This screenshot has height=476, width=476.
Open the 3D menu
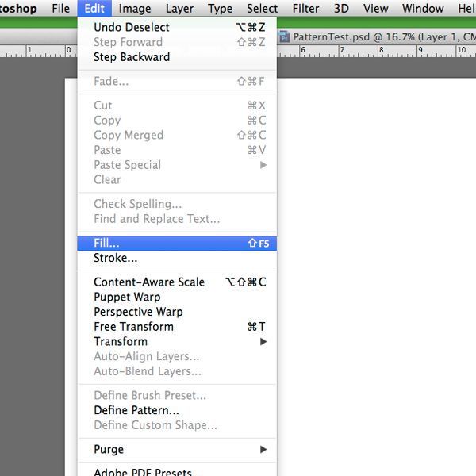pos(341,9)
